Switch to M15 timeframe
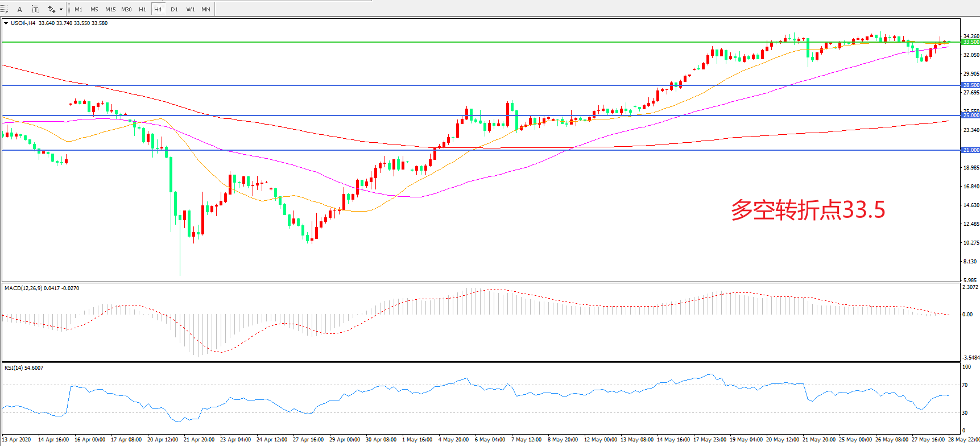The image size is (980, 446). coord(110,9)
